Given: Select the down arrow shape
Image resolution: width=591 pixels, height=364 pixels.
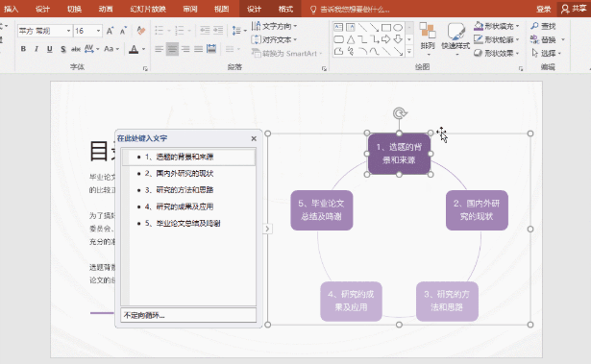Looking at the screenshot, I should click(x=399, y=39).
